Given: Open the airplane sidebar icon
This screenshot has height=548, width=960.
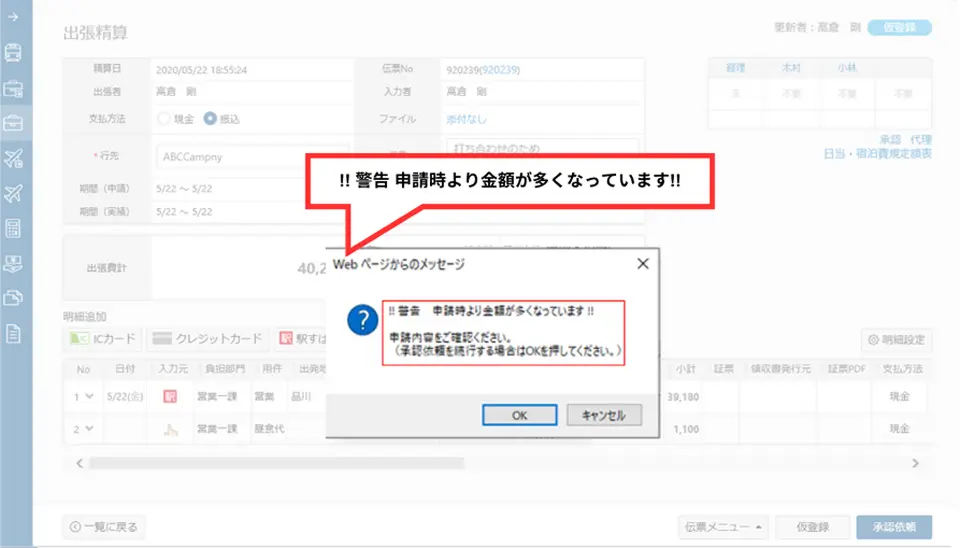Looking at the screenshot, I should pos(13,193).
